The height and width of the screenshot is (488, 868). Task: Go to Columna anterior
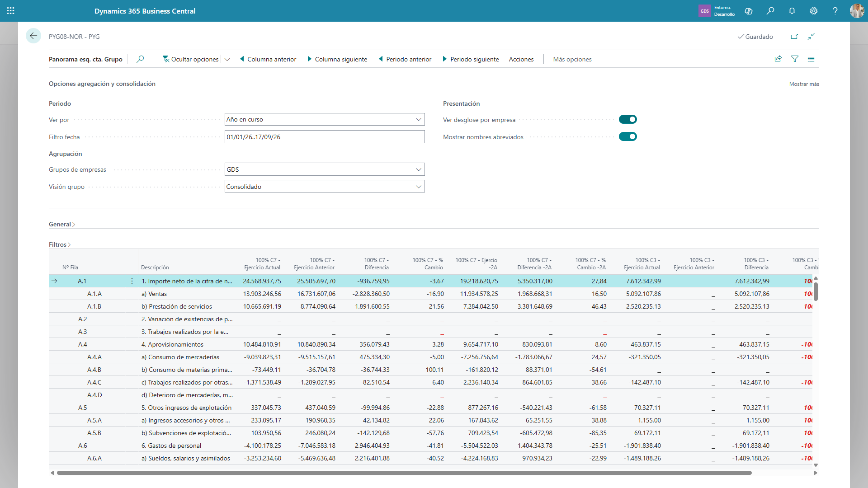coord(268,59)
